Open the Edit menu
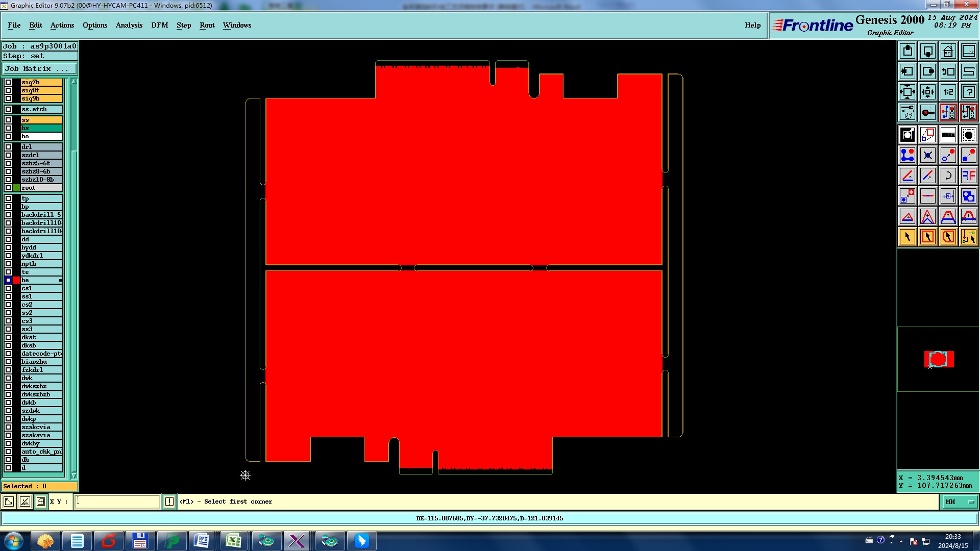Image resolution: width=980 pixels, height=551 pixels. (x=36, y=25)
